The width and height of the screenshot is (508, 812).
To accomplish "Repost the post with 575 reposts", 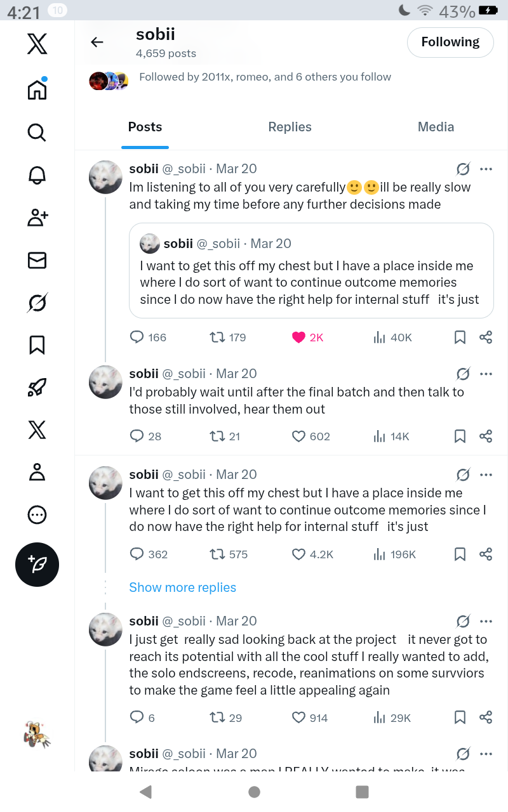I will point(217,554).
